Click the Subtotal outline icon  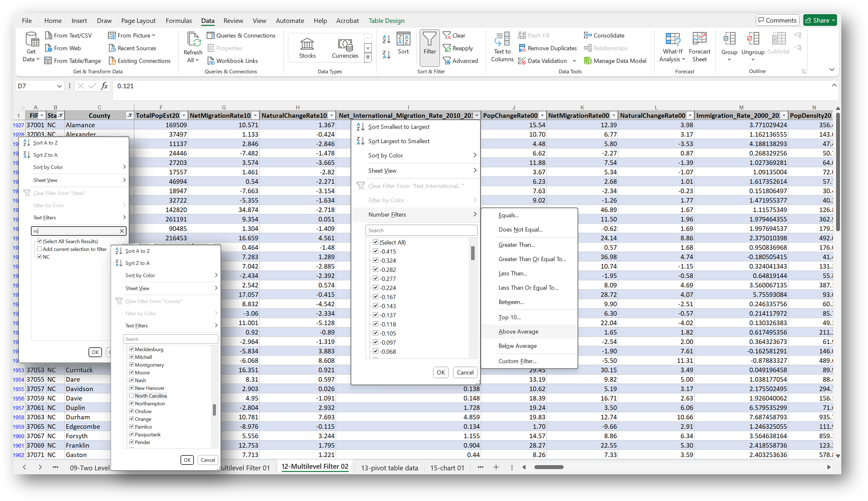[778, 45]
